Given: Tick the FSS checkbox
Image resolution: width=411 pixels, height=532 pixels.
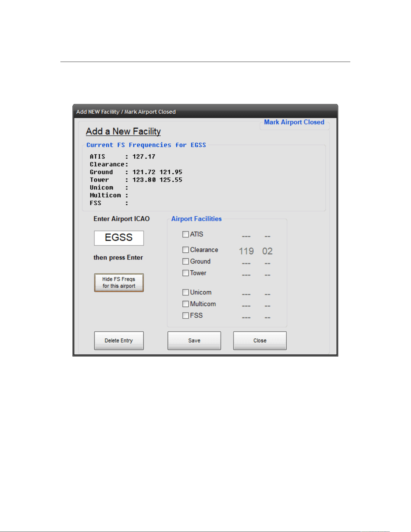Looking at the screenshot, I should pos(185,316).
